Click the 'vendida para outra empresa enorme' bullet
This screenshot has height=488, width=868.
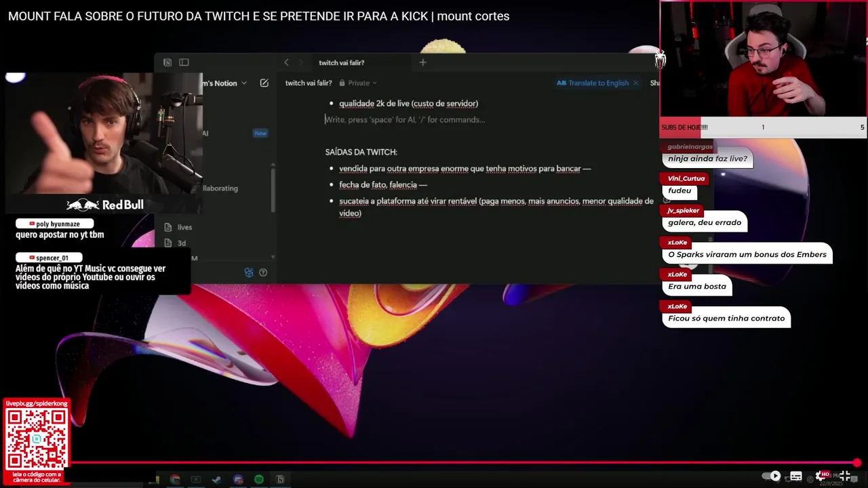tap(465, 168)
